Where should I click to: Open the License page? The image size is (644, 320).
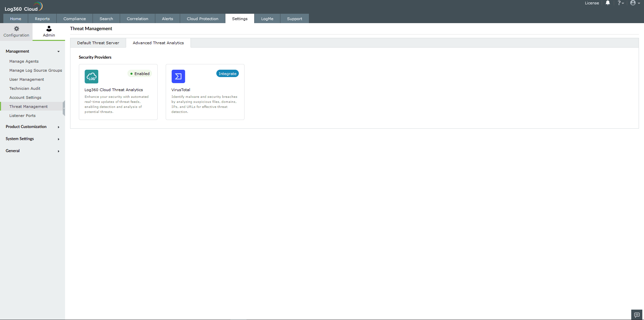pos(592,3)
